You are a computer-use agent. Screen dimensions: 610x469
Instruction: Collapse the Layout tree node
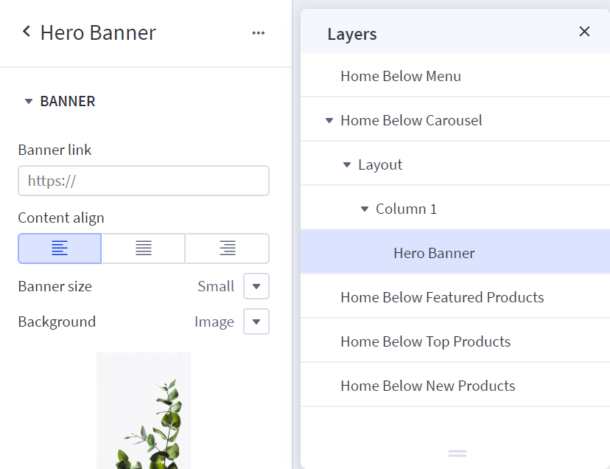point(347,165)
